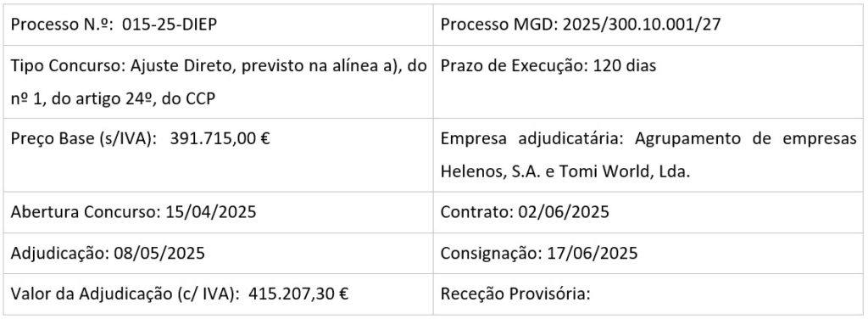
Task: Click the Helenos, S.A. e Tomi World line
Action: point(565,171)
